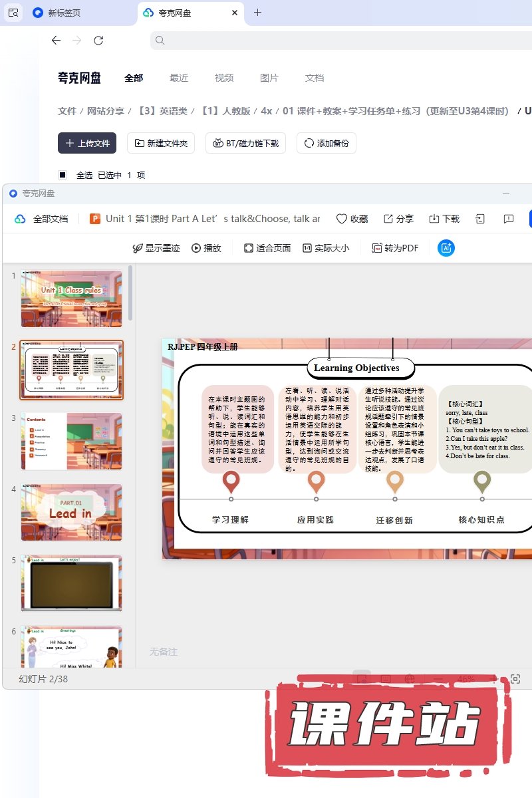Select slide 4 Lead in thumbnail

click(x=72, y=513)
